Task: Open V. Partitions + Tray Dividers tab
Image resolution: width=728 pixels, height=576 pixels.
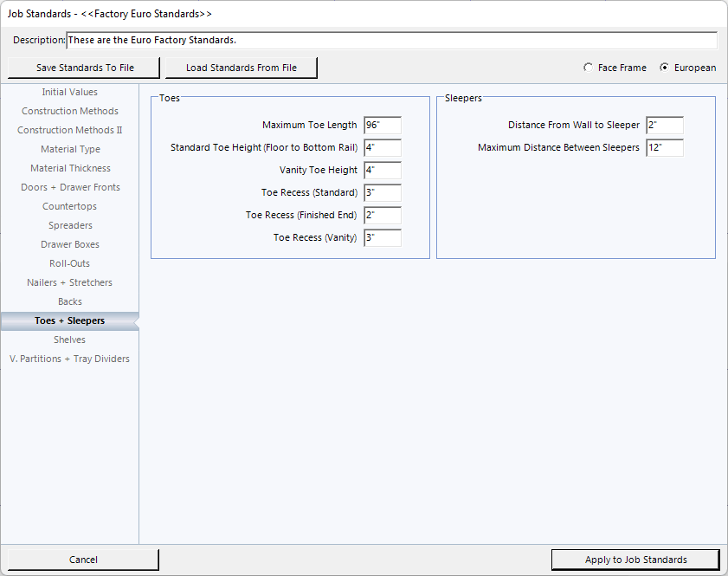Action: coord(69,359)
